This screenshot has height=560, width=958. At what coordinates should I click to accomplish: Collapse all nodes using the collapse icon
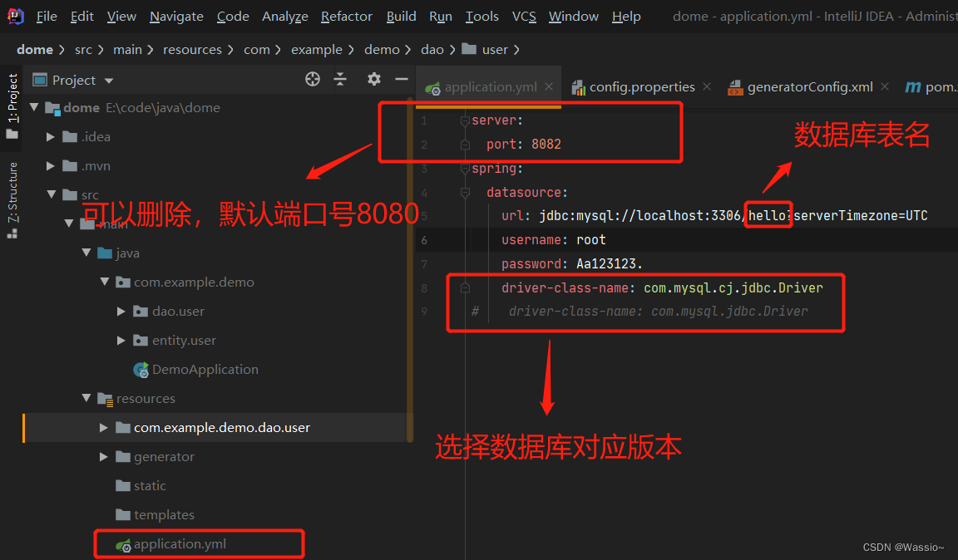[342, 79]
